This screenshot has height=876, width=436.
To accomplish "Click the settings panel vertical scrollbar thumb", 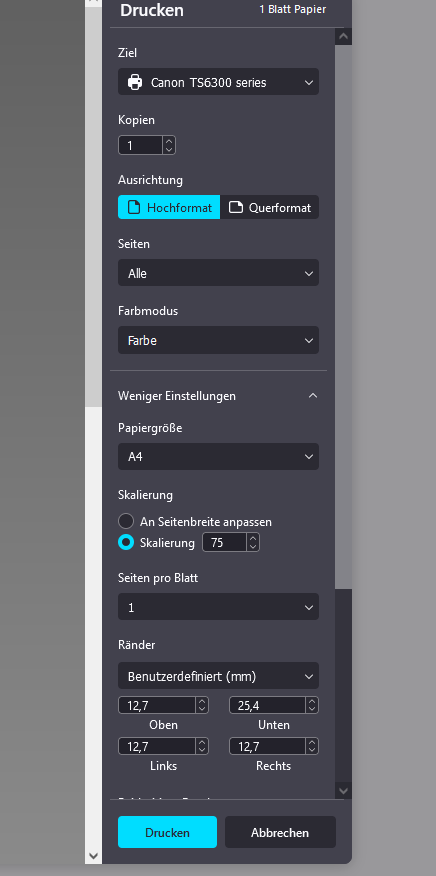I will tap(343, 316).
